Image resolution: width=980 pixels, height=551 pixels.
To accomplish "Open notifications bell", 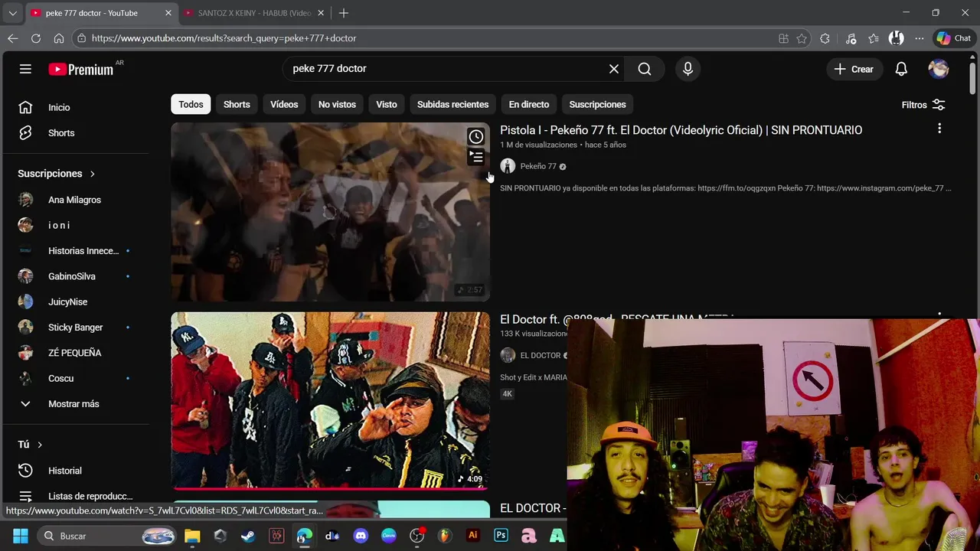I will pyautogui.click(x=901, y=69).
